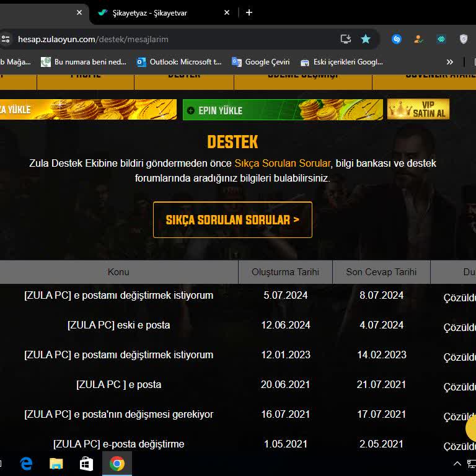Click the Oluşturma Tarihi column header
476x476 pixels.
click(285, 272)
